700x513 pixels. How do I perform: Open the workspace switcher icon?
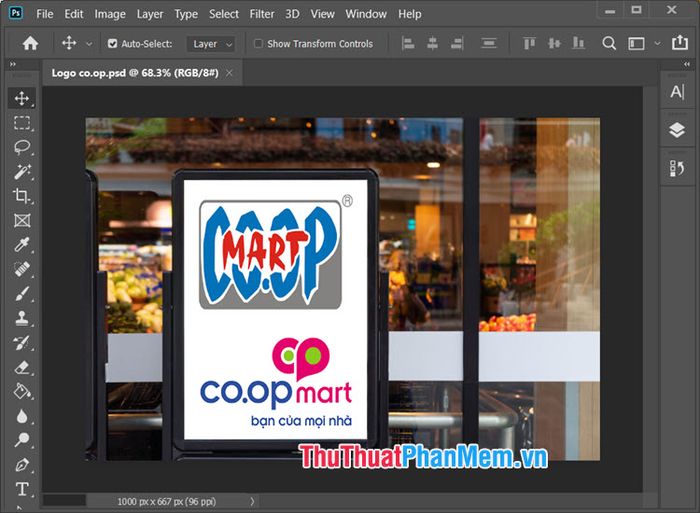636,43
